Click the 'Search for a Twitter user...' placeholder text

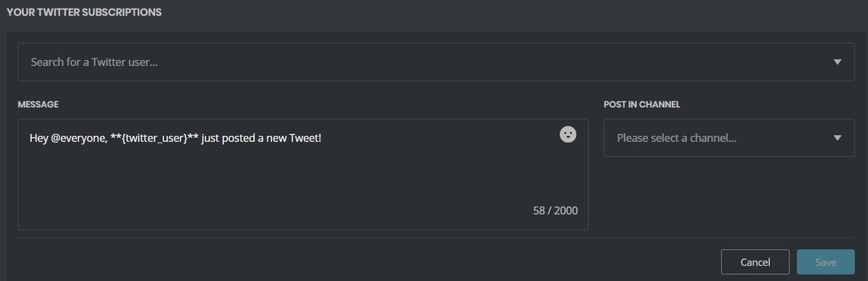95,62
